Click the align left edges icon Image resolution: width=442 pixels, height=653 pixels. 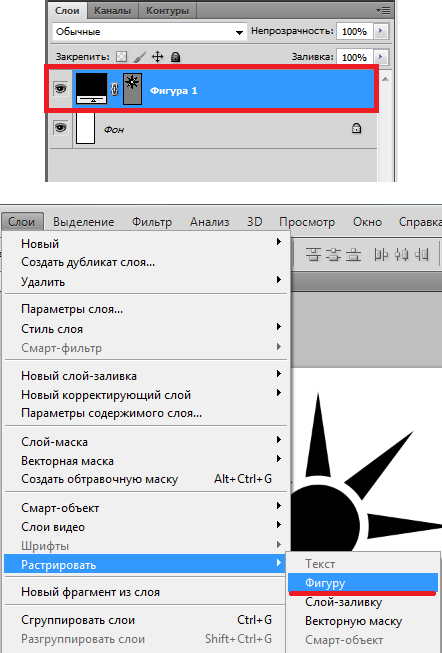[x=381, y=254]
